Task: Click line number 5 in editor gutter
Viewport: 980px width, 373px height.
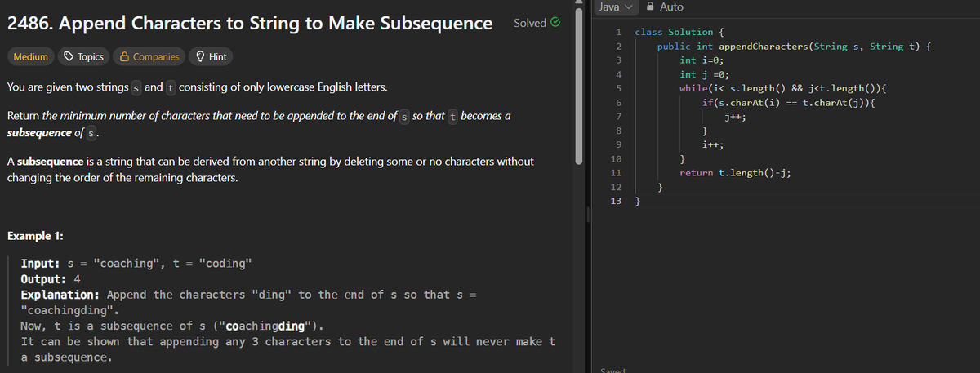Action: pos(619,88)
